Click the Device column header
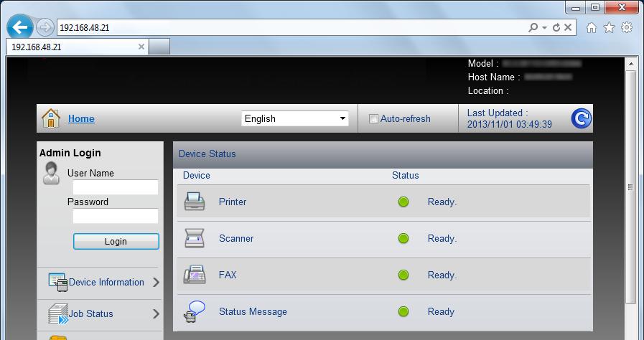644x340 pixels. (196, 176)
